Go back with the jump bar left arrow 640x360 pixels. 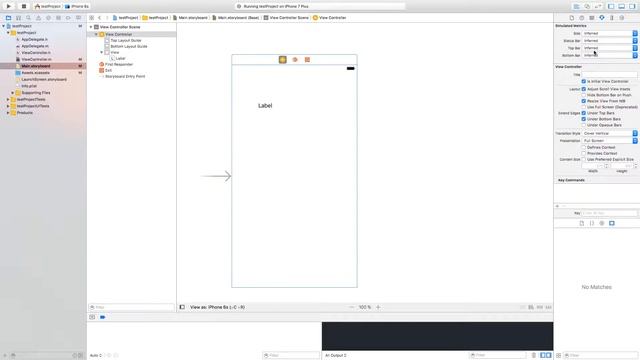100,18
